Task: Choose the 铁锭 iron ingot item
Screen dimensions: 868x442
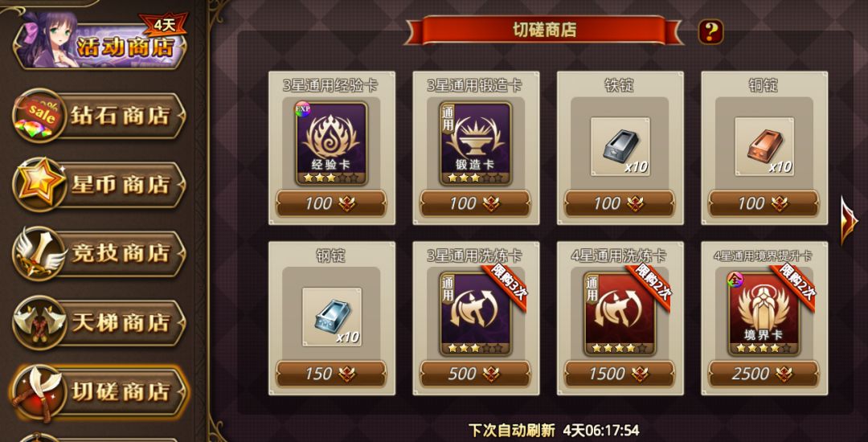Action: pos(620,146)
